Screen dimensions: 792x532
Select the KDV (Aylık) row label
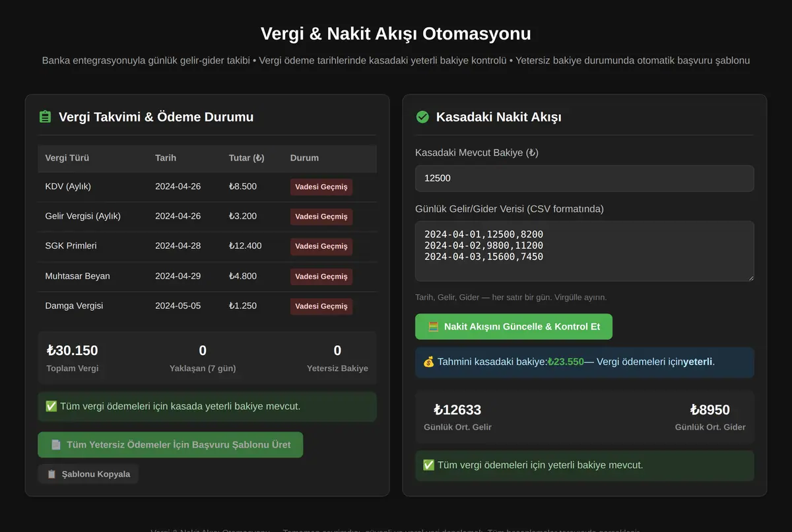68,187
